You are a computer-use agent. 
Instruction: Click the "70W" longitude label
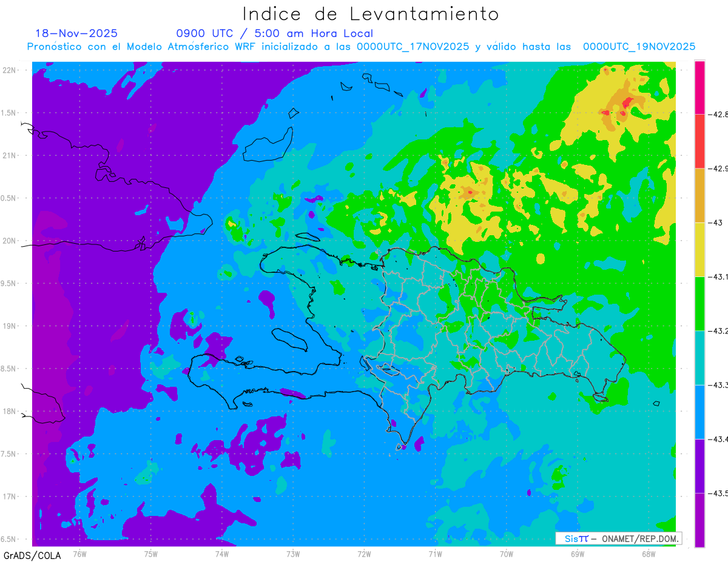pos(506,554)
